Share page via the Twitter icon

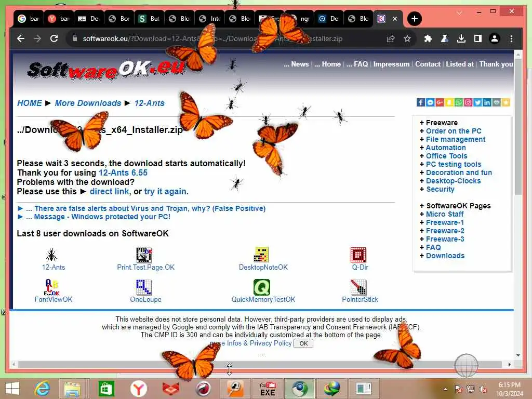(x=478, y=102)
